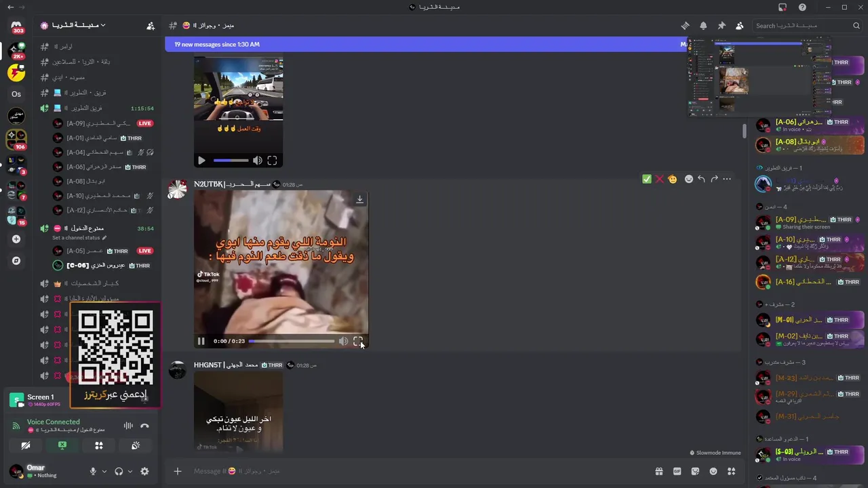Download the 0:23 video attachment

[359, 199]
